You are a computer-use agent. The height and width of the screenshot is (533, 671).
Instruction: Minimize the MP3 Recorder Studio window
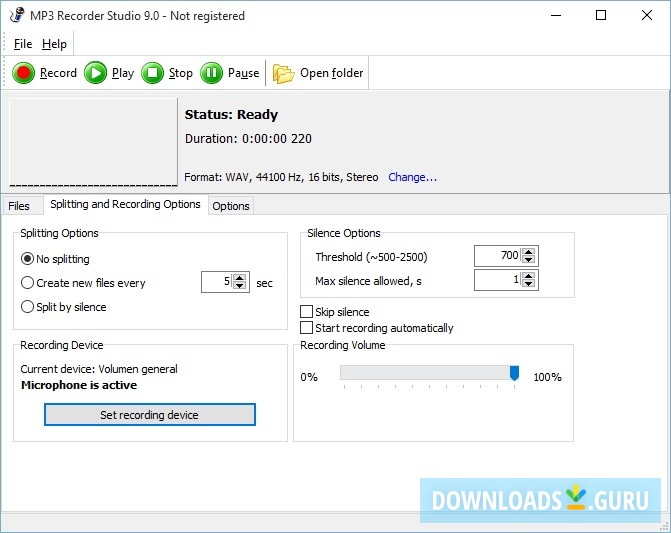556,15
